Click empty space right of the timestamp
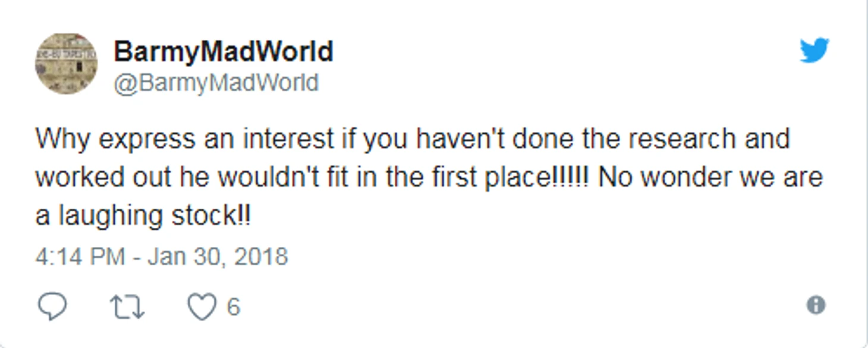 476,257
